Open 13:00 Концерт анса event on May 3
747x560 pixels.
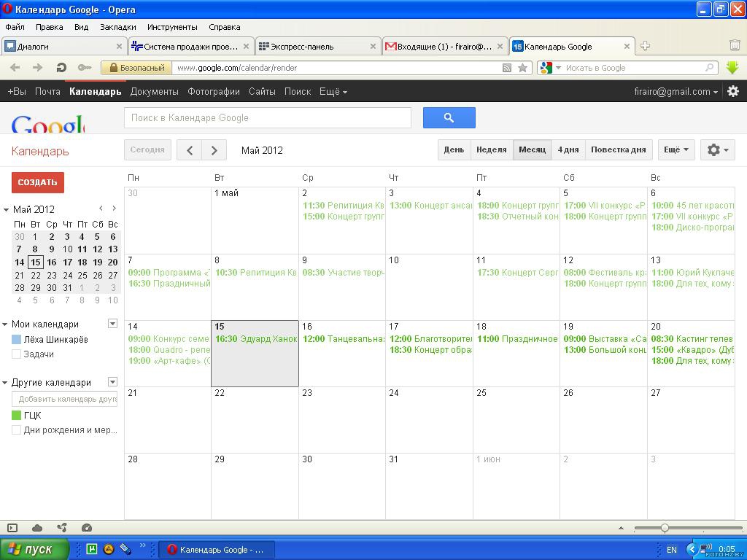click(430, 206)
